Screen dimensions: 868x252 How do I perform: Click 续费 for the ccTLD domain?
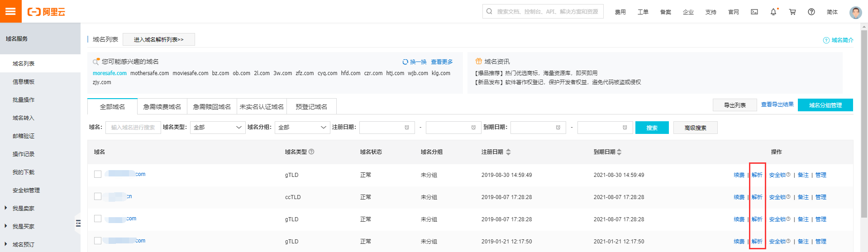click(739, 197)
